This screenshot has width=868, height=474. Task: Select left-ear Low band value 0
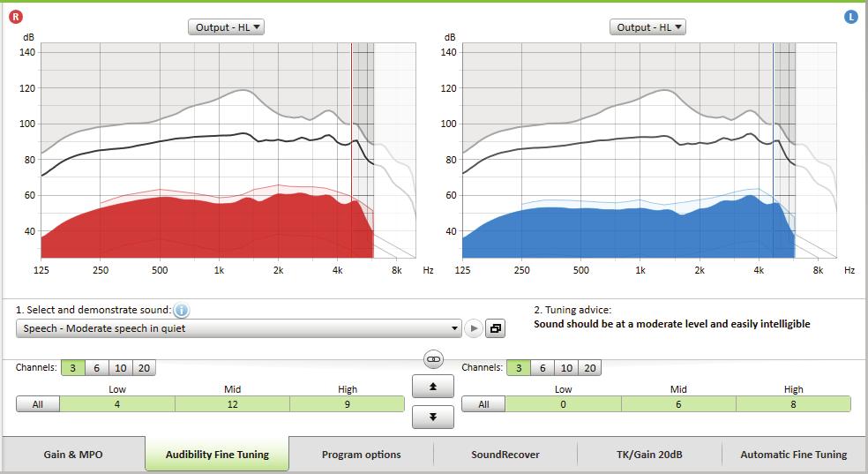(x=563, y=404)
